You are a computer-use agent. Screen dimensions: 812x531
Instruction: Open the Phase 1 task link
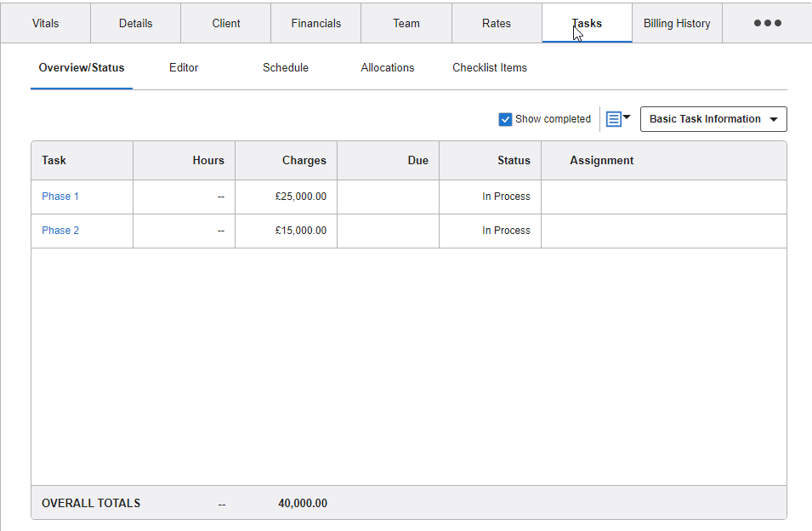[60, 197]
